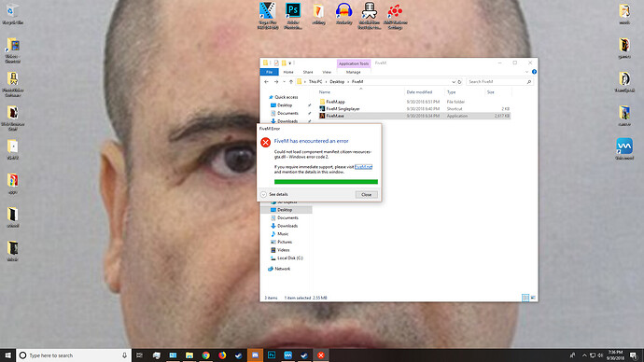Open the Adobe Photoshop desktop shortcut
The width and height of the screenshot is (644, 362).
(x=293, y=15)
